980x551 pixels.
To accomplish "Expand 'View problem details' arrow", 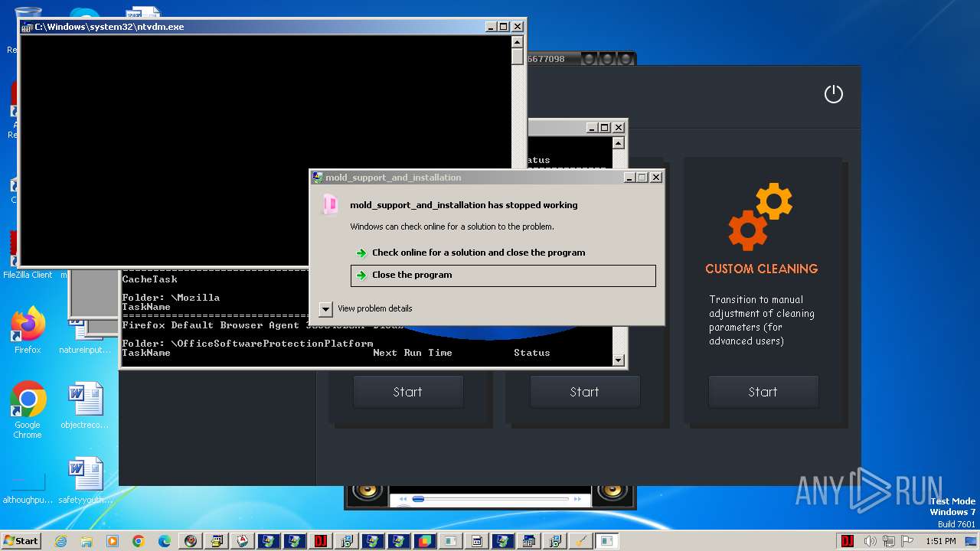I will pos(325,309).
